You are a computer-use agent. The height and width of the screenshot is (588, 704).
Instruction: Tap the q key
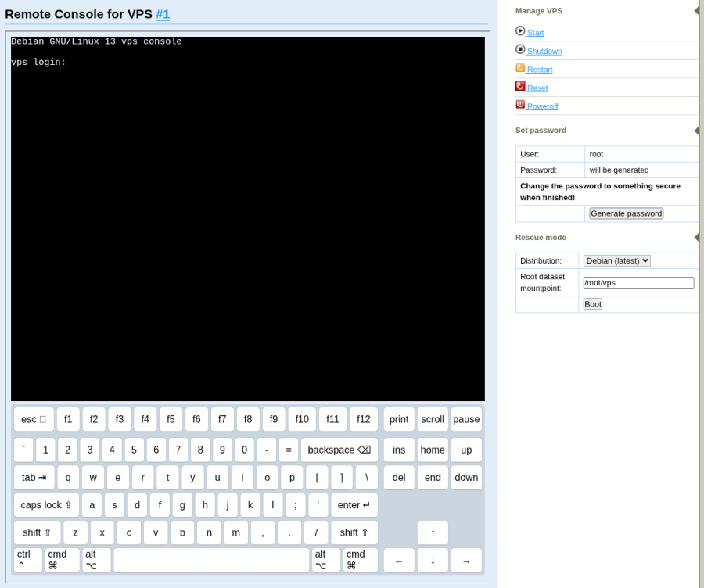pyautogui.click(x=68, y=478)
